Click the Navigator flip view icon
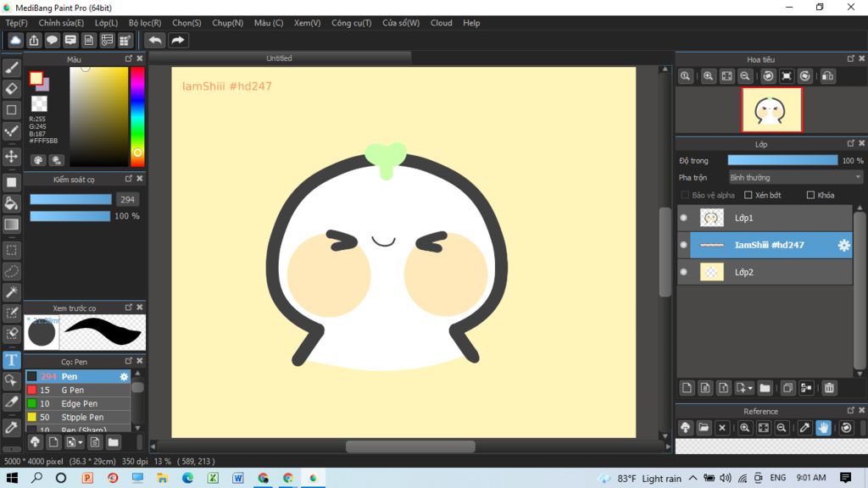This screenshot has width=868, height=488. point(827,76)
